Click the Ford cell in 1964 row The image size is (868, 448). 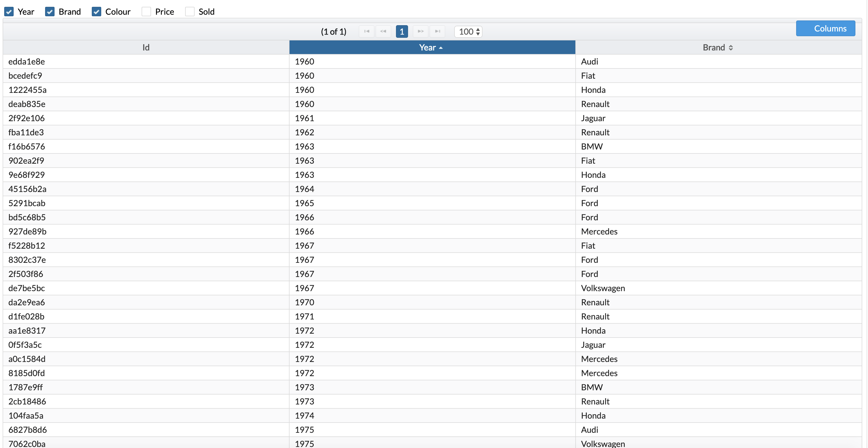tap(718, 189)
